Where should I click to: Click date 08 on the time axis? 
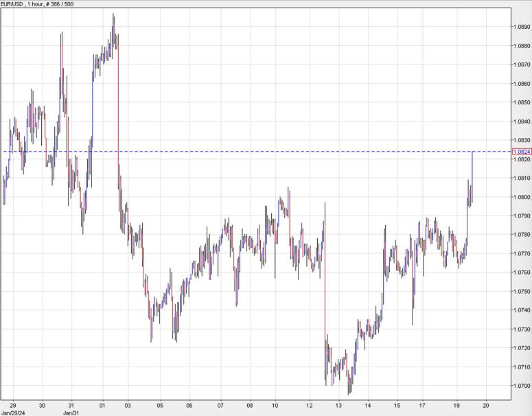(250, 406)
